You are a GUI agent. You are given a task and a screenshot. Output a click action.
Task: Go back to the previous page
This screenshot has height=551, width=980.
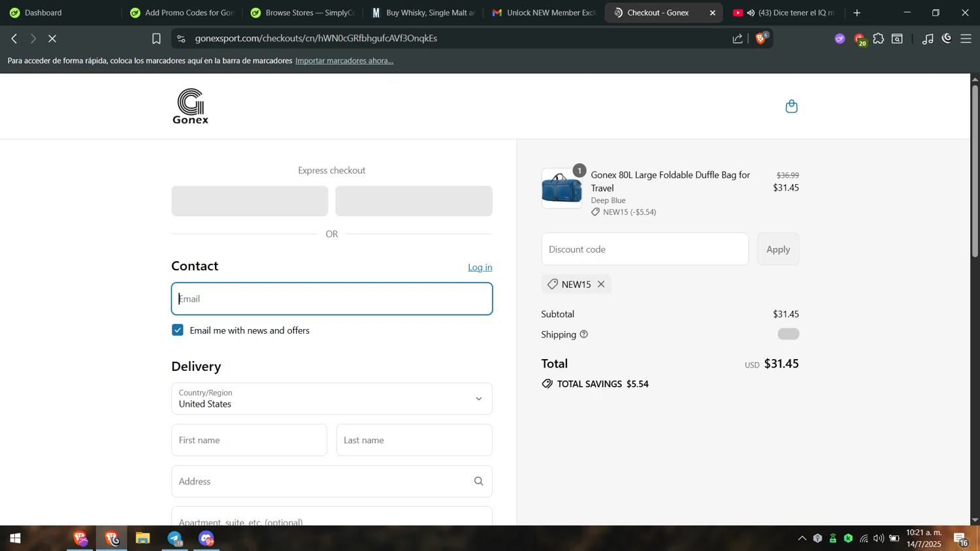[14, 39]
